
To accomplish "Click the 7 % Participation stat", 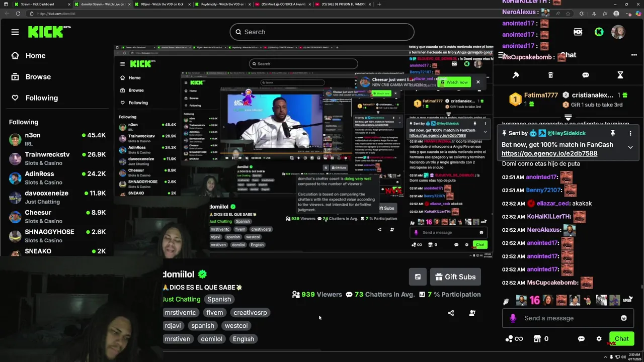I will point(450,295).
